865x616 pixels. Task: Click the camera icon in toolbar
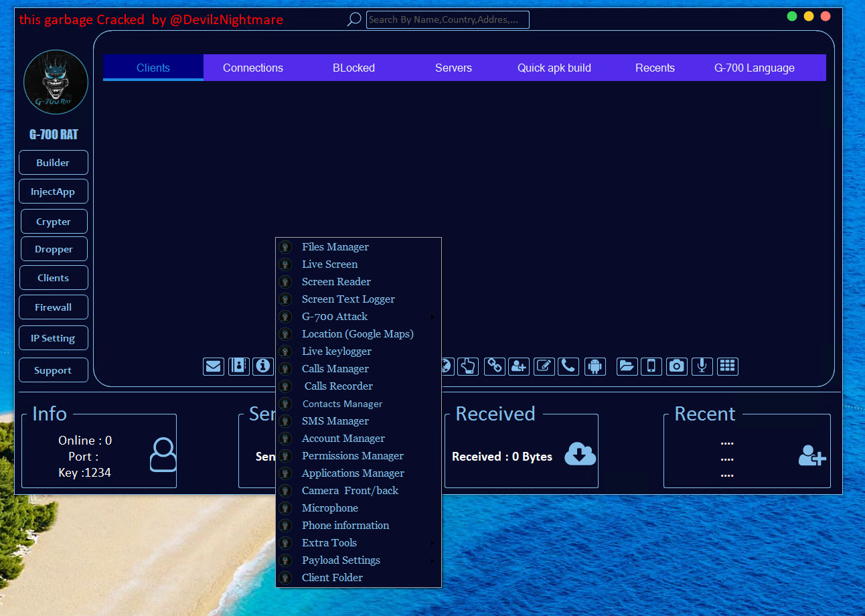pyautogui.click(x=677, y=366)
